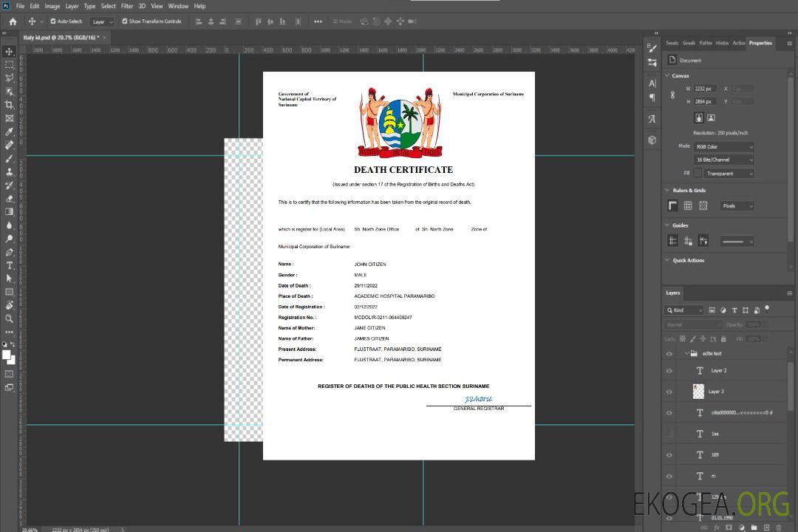Open the Window menu
The image size is (798, 532).
click(178, 6)
